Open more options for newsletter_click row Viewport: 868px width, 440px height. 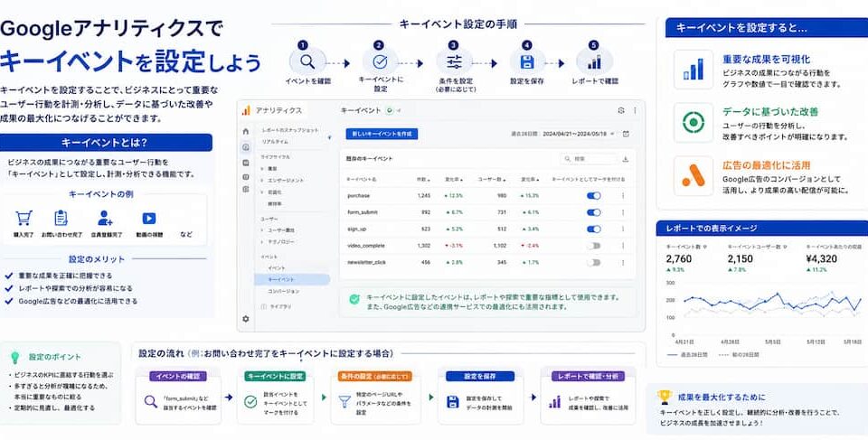click(x=623, y=263)
